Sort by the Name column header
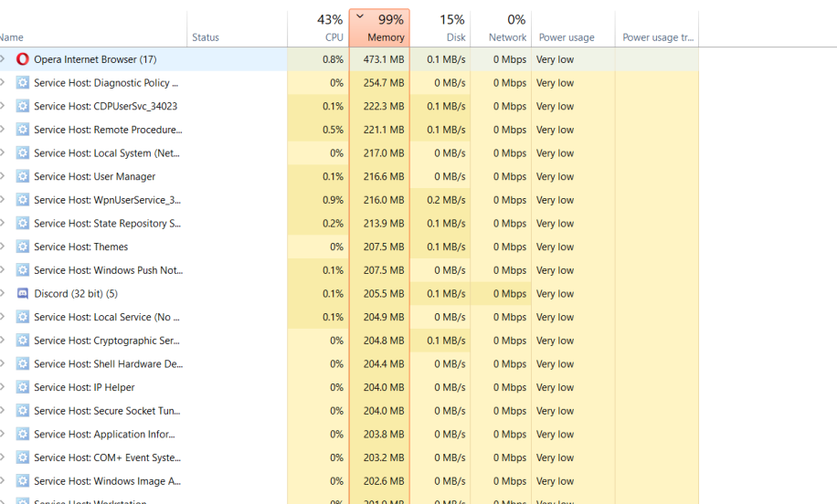This screenshot has width=837, height=504. click(x=93, y=27)
